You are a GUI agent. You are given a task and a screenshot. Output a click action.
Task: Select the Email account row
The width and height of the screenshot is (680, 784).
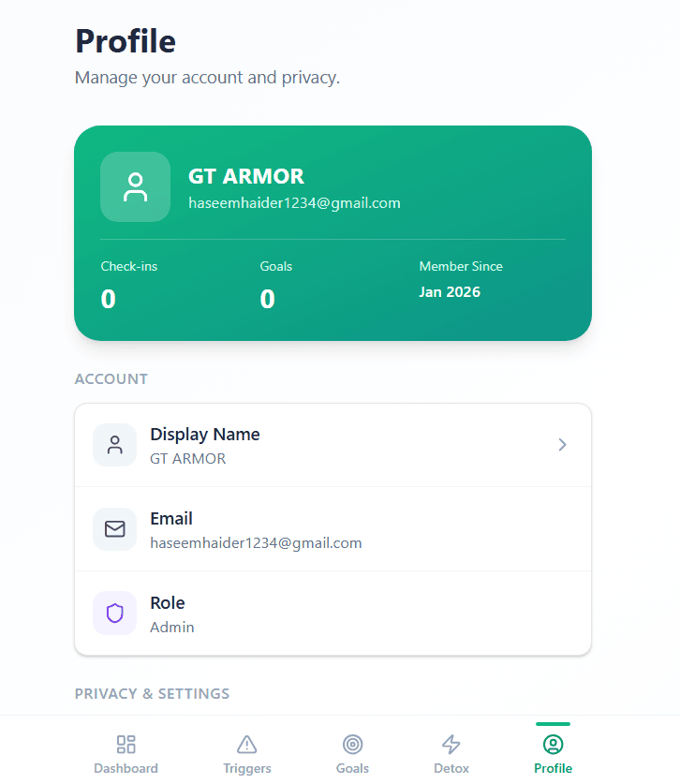333,529
